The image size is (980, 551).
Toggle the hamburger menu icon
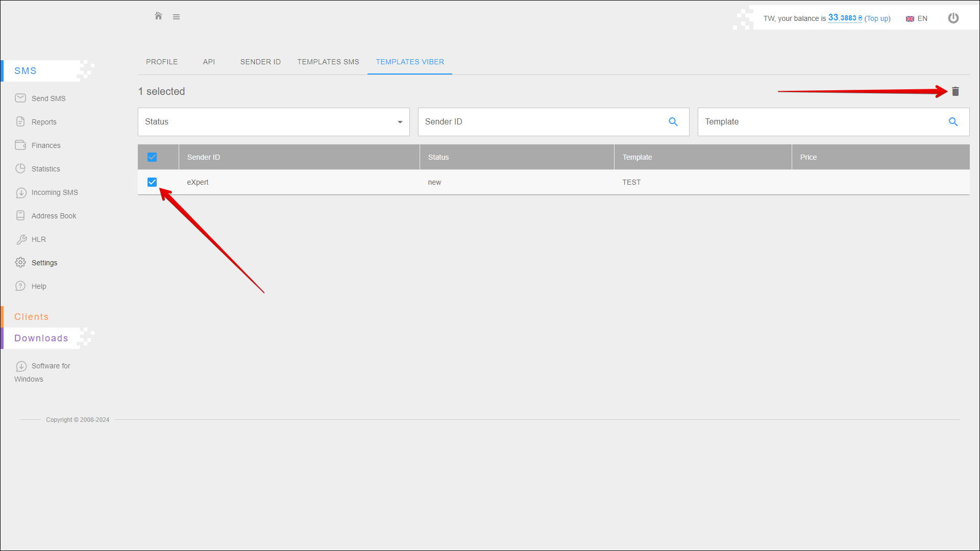(x=176, y=17)
